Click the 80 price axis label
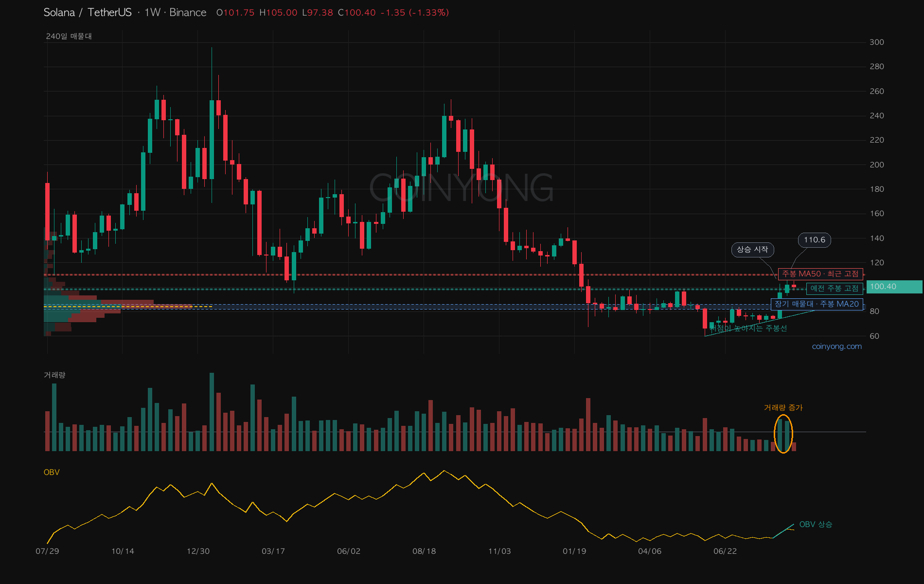The width and height of the screenshot is (924, 584). pyautogui.click(x=874, y=311)
